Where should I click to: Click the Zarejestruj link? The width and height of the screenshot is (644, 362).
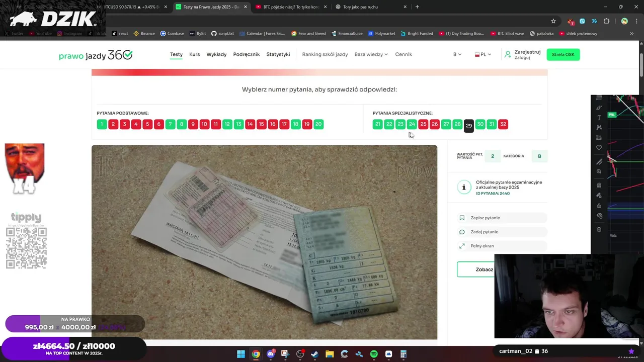click(x=527, y=52)
